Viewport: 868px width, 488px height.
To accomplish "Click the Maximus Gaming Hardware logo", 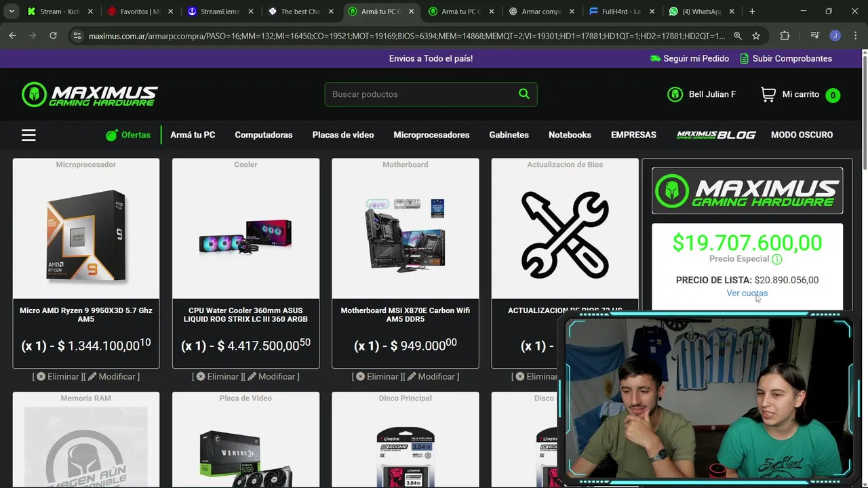I will pyautogui.click(x=90, y=94).
